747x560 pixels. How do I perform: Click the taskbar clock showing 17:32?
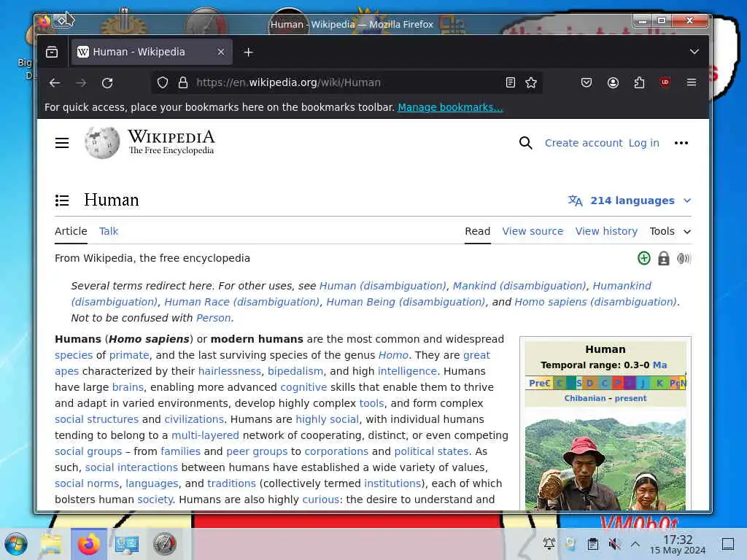pyautogui.click(x=678, y=544)
